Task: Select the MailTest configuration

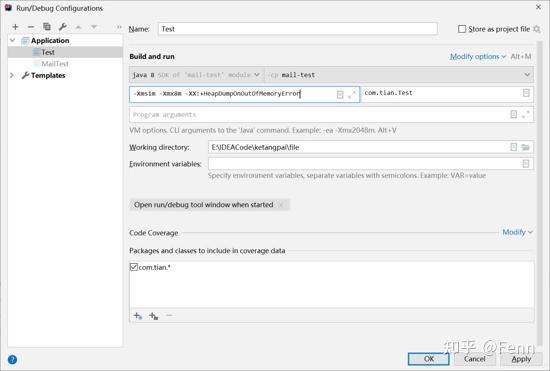Action: point(55,64)
